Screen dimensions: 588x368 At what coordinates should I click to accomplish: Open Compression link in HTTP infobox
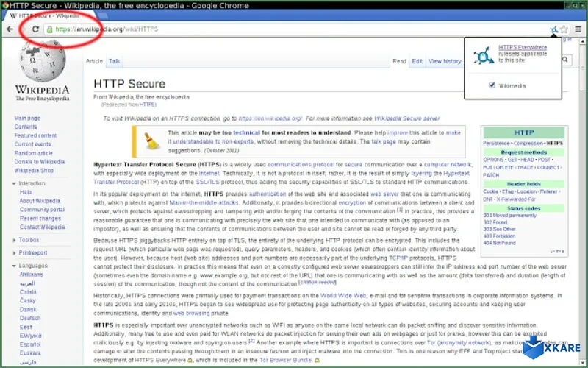[x=528, y=143]
